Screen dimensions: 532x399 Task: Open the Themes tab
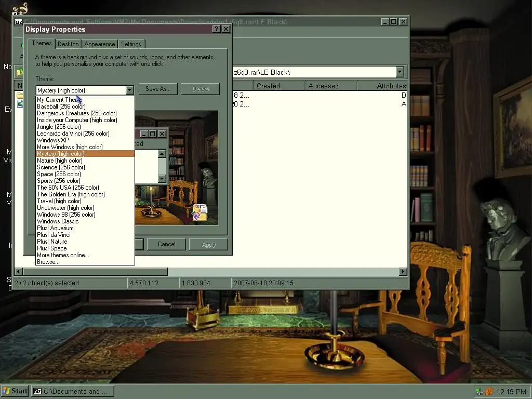coord(42,43)
